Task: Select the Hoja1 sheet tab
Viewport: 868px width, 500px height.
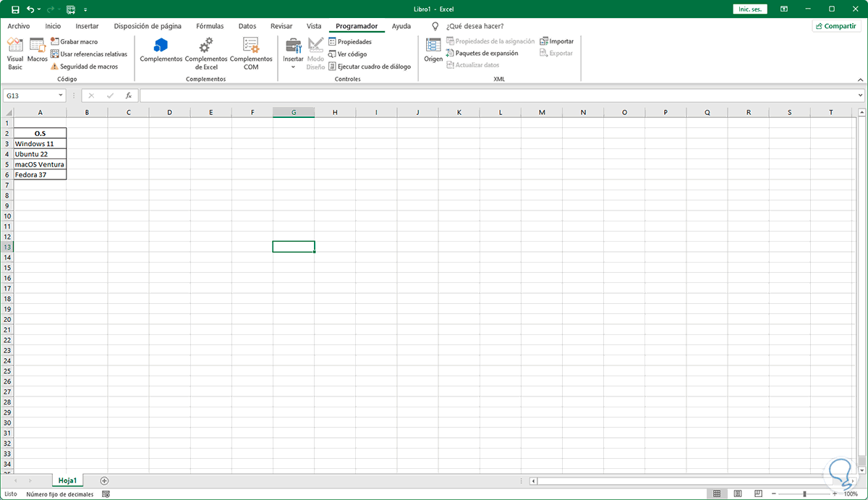Action: tap(69, 480)
